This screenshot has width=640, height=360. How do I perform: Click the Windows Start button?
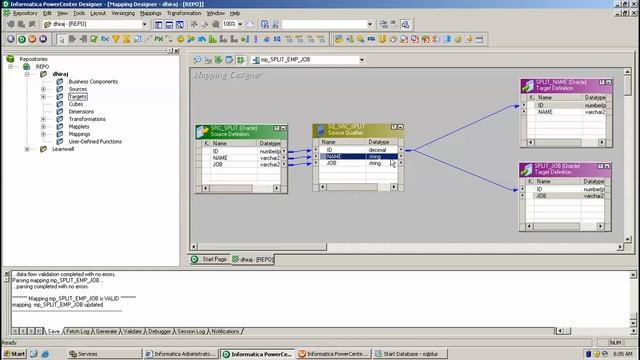14,354
